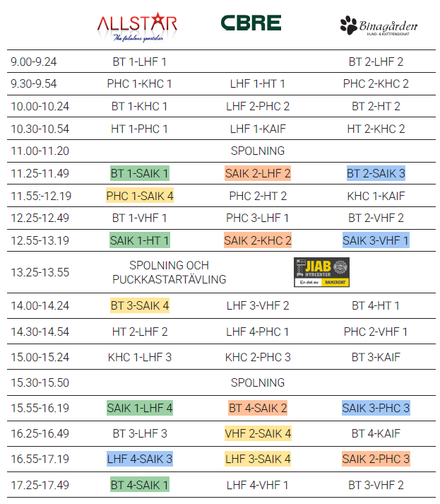Select the green BT 4-SAIK 1 cell
This screenshot has width=440, height=504.
coord(139,485)
